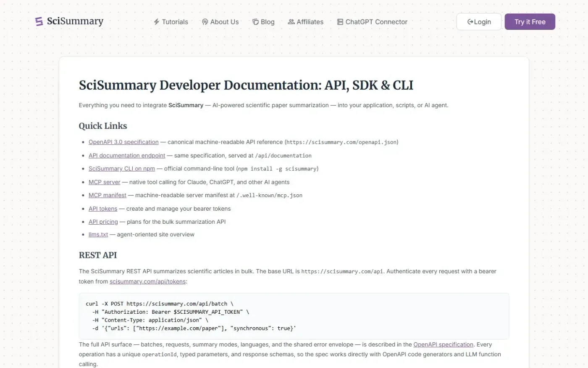
Task: Click the operationId code text
Action: [x=159, y=355]
